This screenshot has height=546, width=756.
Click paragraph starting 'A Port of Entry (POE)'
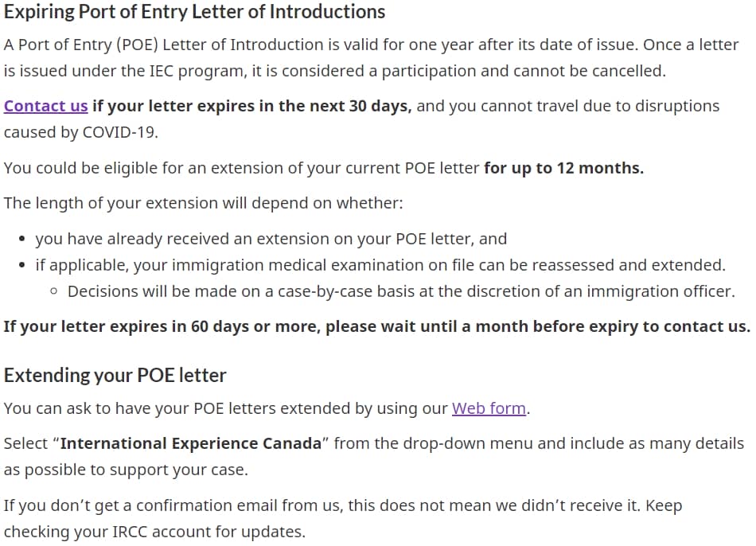[372, 58]
